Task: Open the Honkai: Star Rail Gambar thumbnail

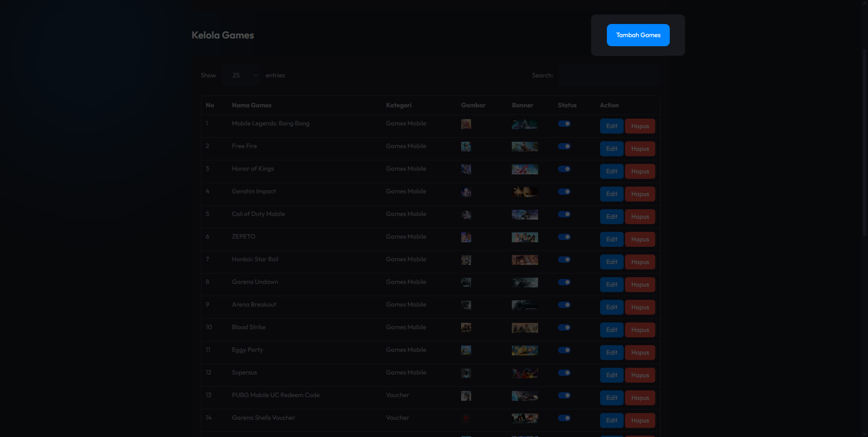Action: (x=466, y=260)
